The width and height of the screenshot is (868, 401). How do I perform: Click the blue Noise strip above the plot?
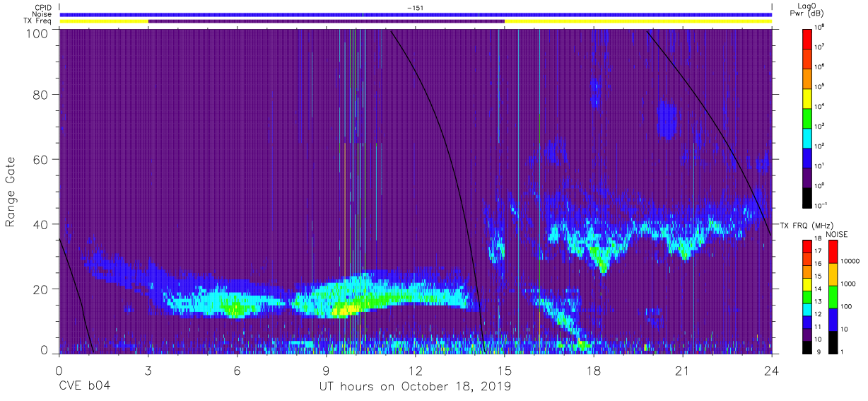pyautogui.click(x=416, y=14)
